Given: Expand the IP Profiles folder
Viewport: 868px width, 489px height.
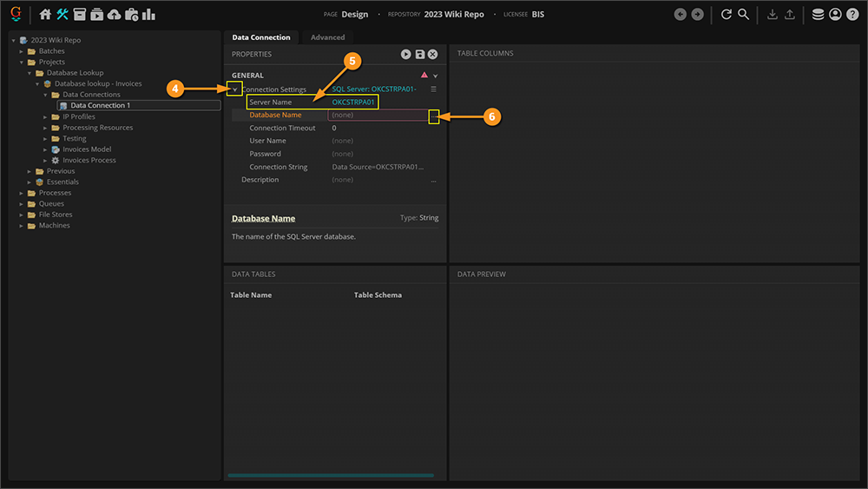Looking at the screenshot, I should [47, 116].
